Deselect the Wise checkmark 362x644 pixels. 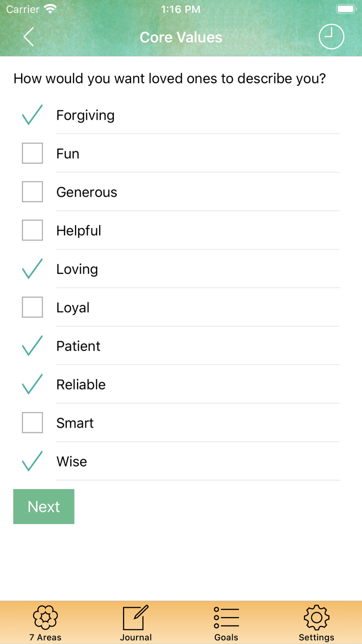coord(32,461)
